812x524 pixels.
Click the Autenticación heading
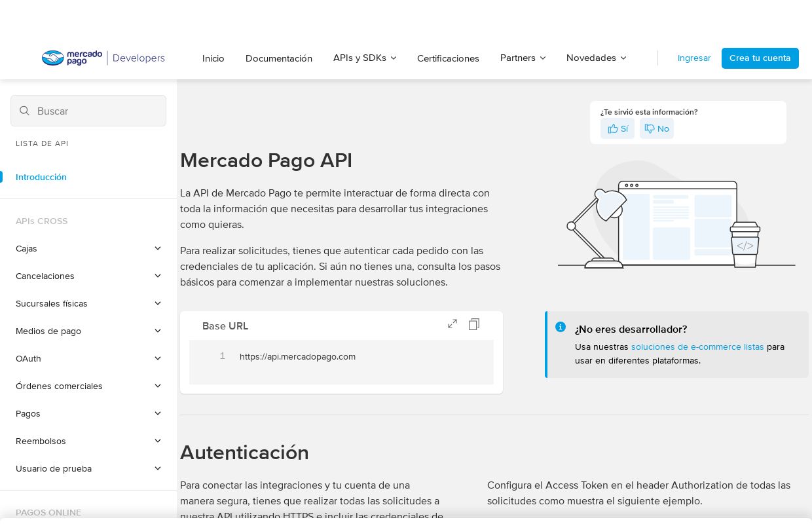tap(244, 453)
